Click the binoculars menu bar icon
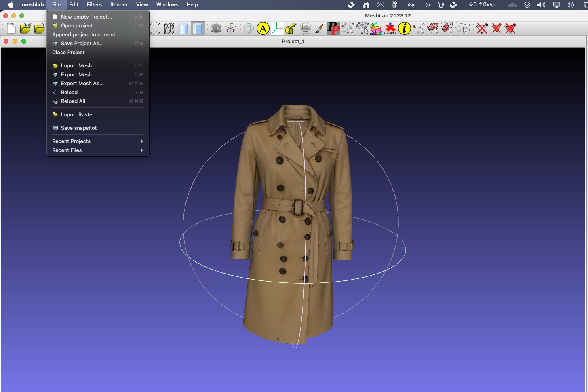The width and height of the screenshot is (588, 392). (366, 5)
